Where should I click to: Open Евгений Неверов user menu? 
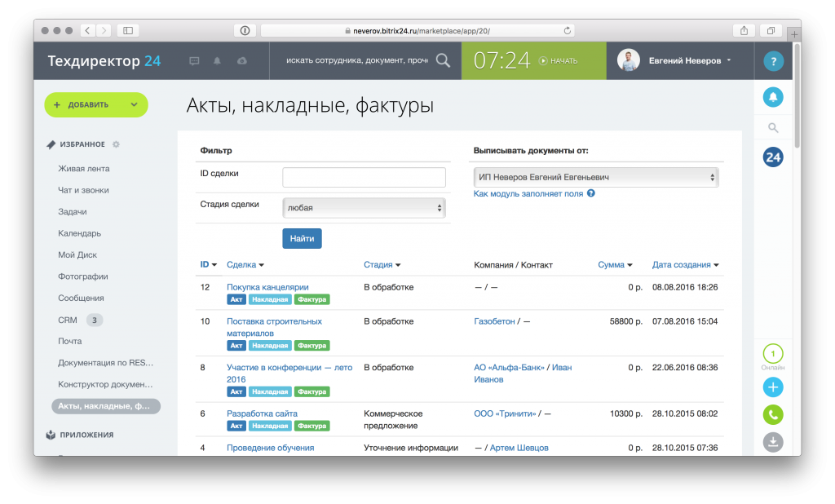(x=689, y=60)
